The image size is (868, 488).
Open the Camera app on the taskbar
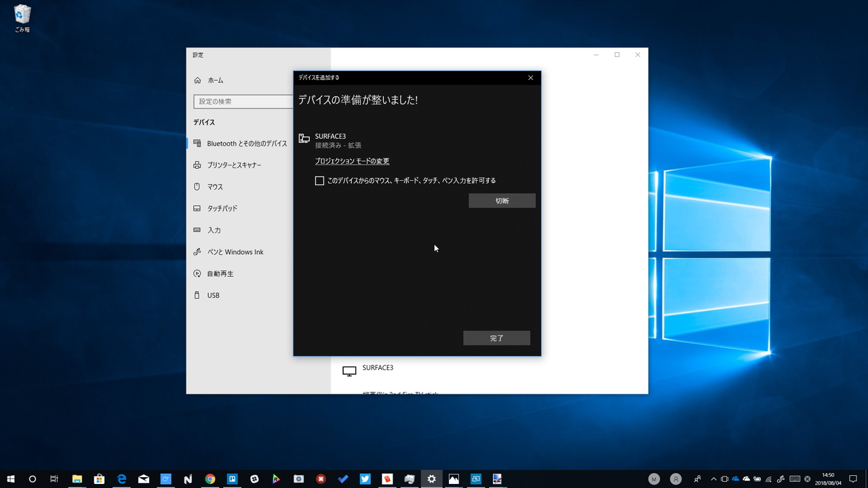[298, 479]
